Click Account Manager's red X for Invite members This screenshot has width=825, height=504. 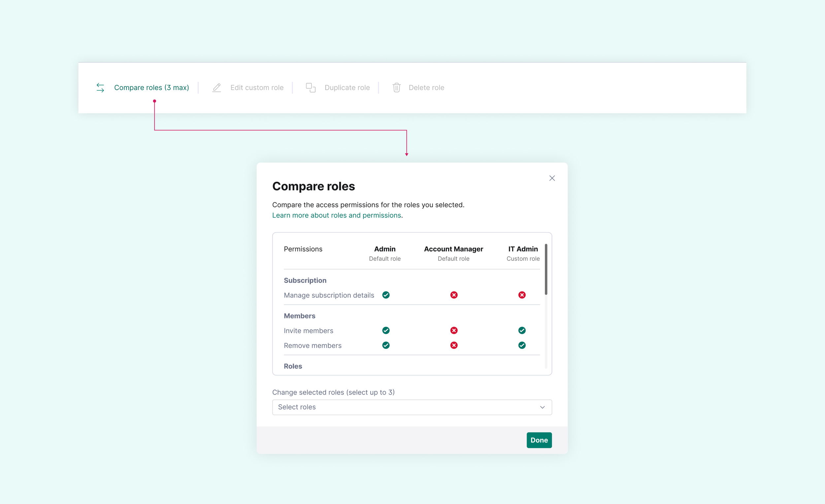[454, 330]
